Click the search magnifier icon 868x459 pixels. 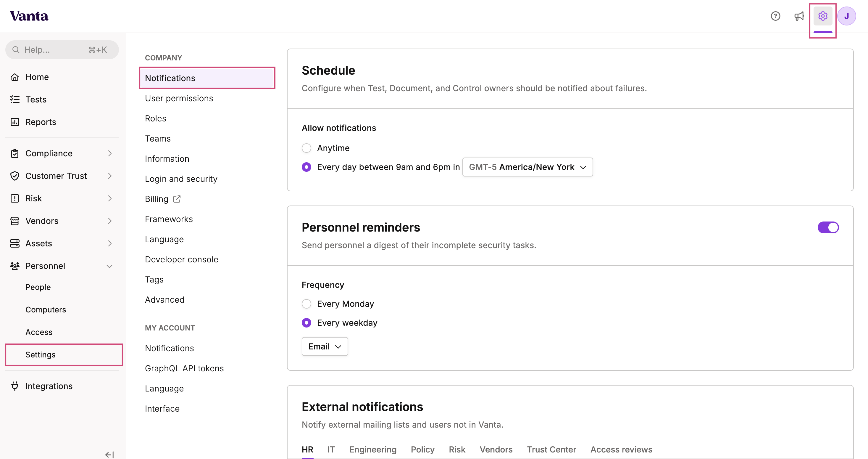pos(16,50)
